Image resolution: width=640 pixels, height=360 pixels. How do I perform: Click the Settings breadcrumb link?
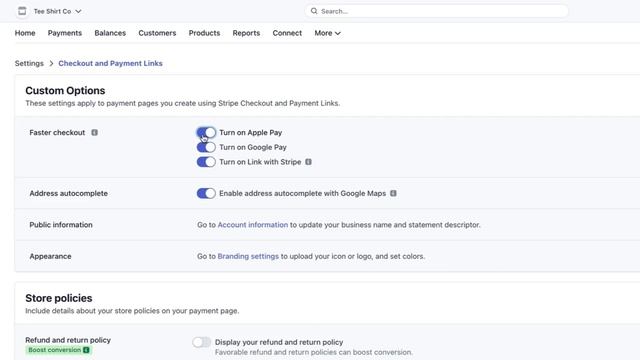29,63
